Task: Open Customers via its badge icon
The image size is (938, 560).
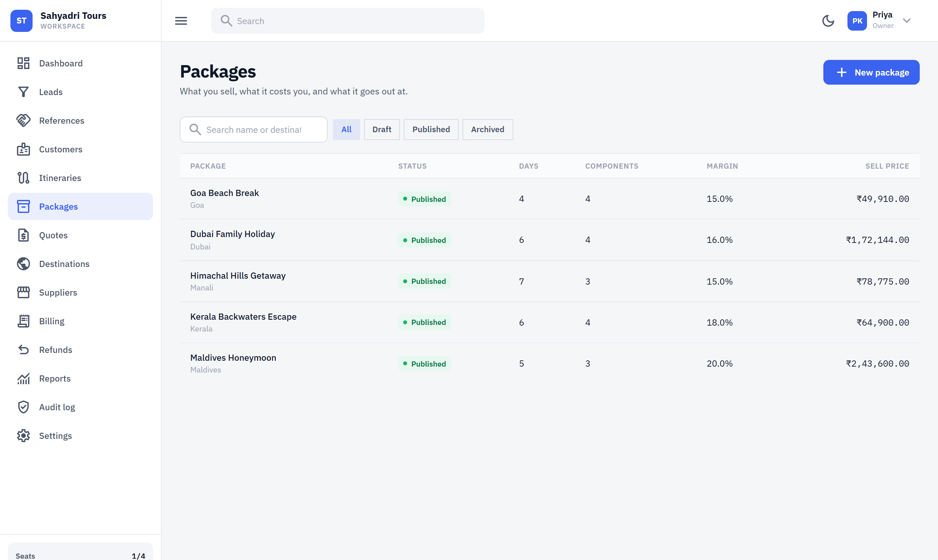Action: click(23, 149)
